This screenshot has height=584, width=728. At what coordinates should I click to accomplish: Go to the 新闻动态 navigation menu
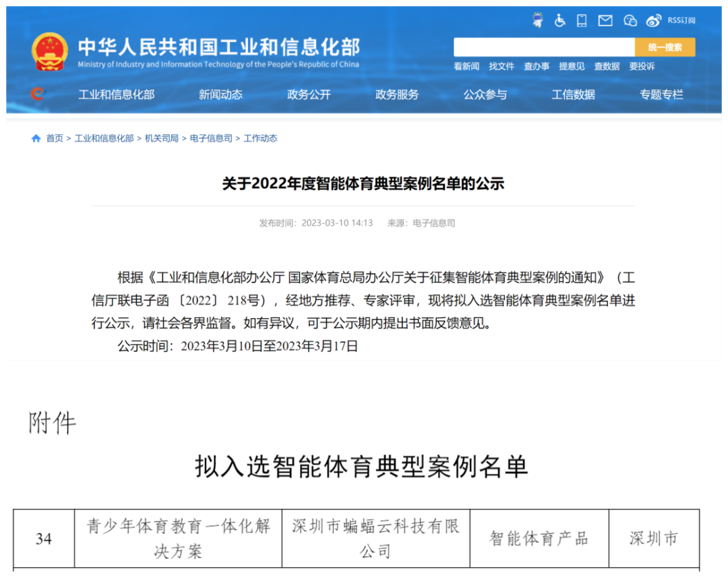pyautogui.click(x=220, y=95)
